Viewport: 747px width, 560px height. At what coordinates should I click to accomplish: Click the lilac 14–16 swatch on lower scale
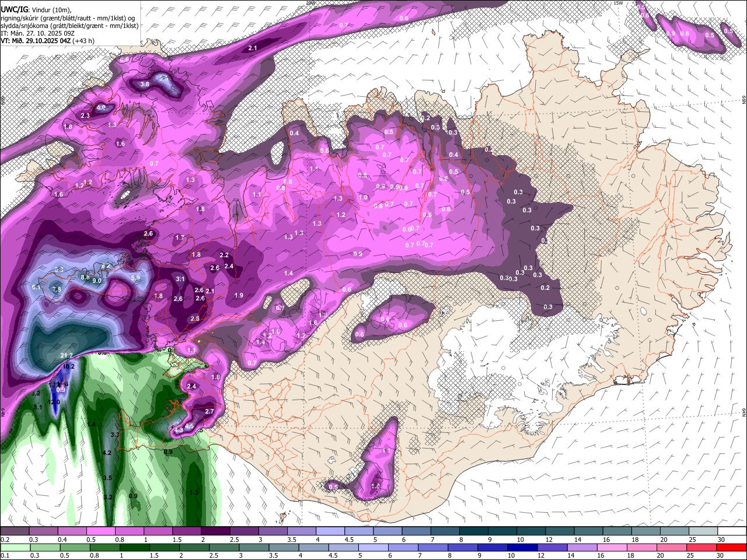(x=582, y=548)
